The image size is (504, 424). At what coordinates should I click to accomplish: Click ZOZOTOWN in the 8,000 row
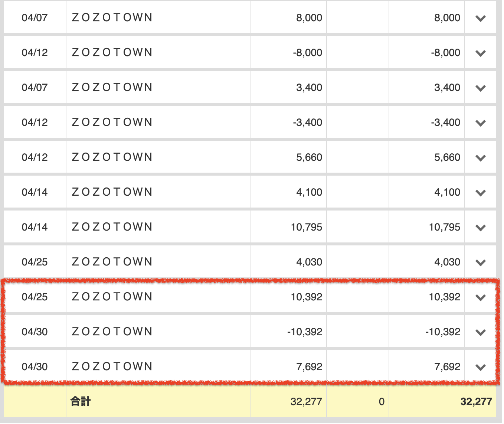[x=112, y=17]
